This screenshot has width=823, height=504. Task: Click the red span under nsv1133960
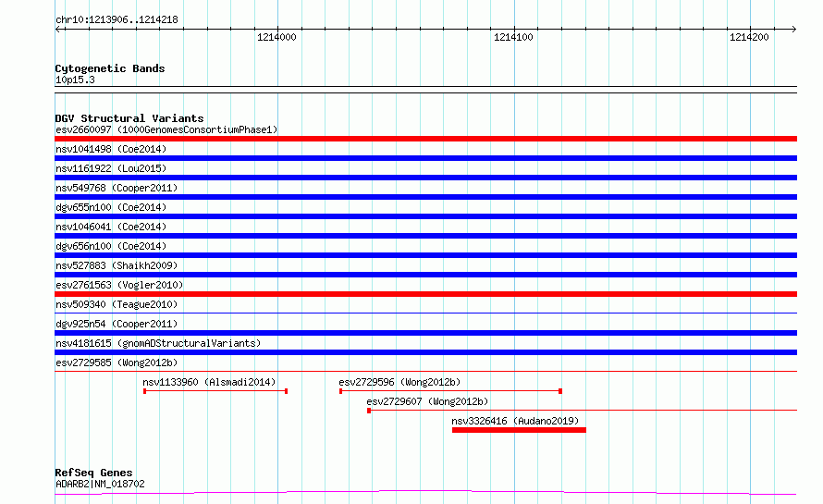[x=215, y=391]
